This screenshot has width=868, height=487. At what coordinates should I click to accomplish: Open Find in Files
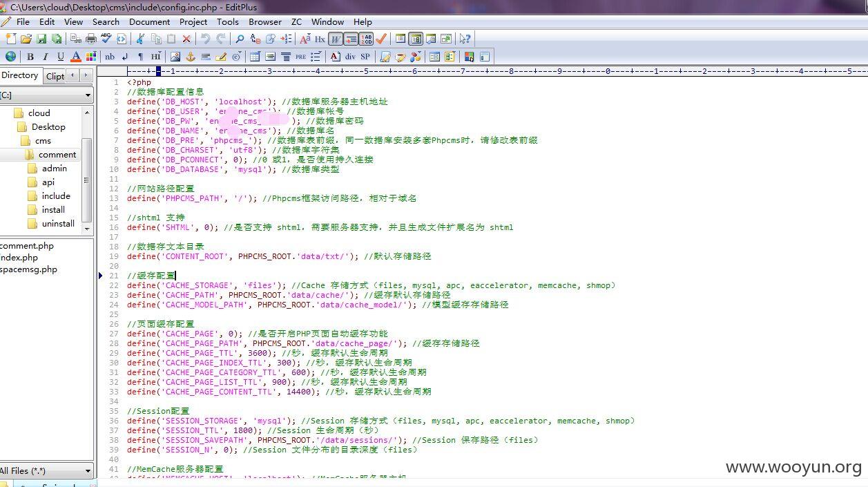(271, 39)
